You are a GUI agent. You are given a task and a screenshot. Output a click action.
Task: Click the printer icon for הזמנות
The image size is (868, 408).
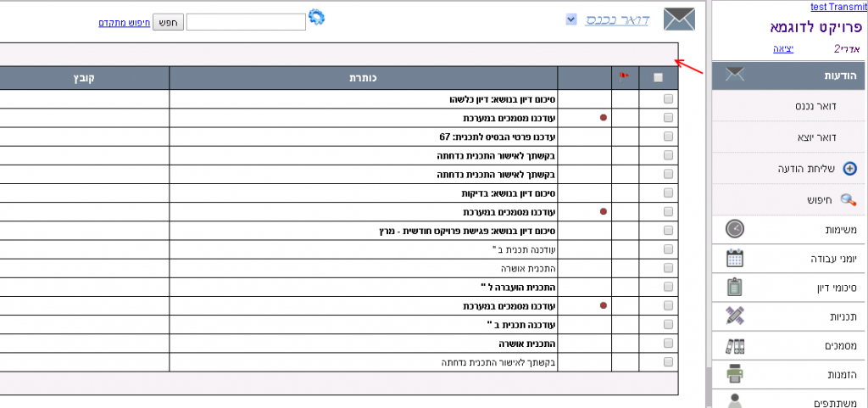(x=735, y=374)
